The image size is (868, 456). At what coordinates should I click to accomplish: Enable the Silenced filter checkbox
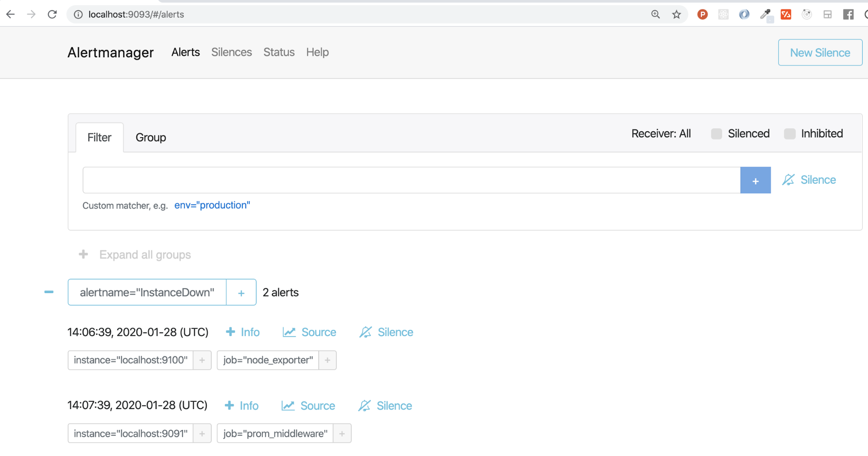coord(716,134)
